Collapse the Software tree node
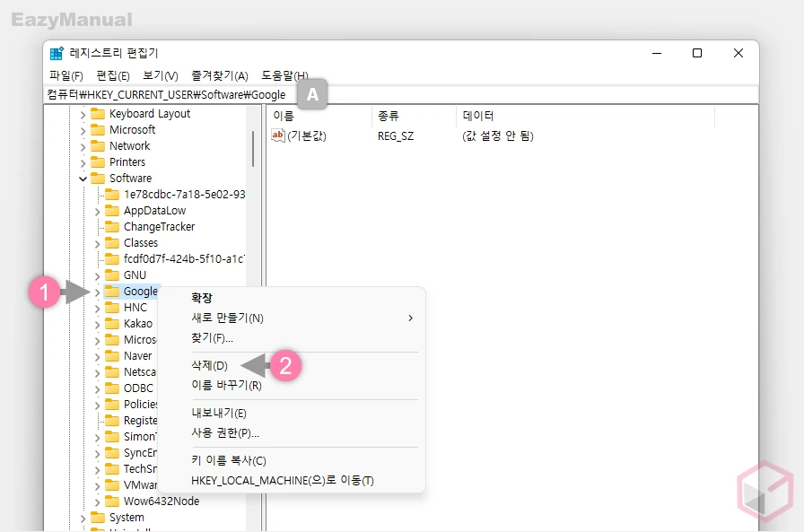Screen dimensions: 804x532 (83, 179)
